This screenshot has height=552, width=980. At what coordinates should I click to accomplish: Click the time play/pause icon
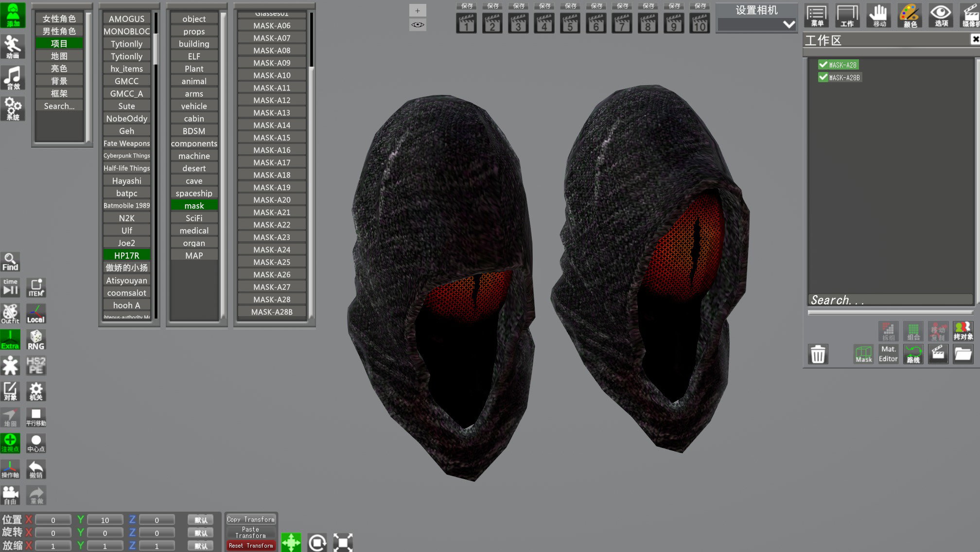tap(10, 287)
